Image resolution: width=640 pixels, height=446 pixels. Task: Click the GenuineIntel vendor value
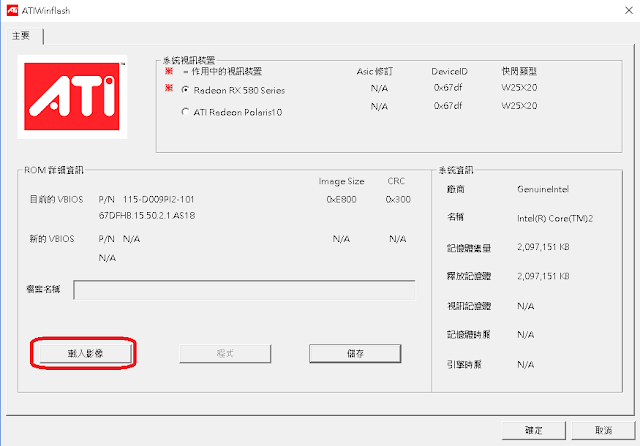tap(543, 189)
